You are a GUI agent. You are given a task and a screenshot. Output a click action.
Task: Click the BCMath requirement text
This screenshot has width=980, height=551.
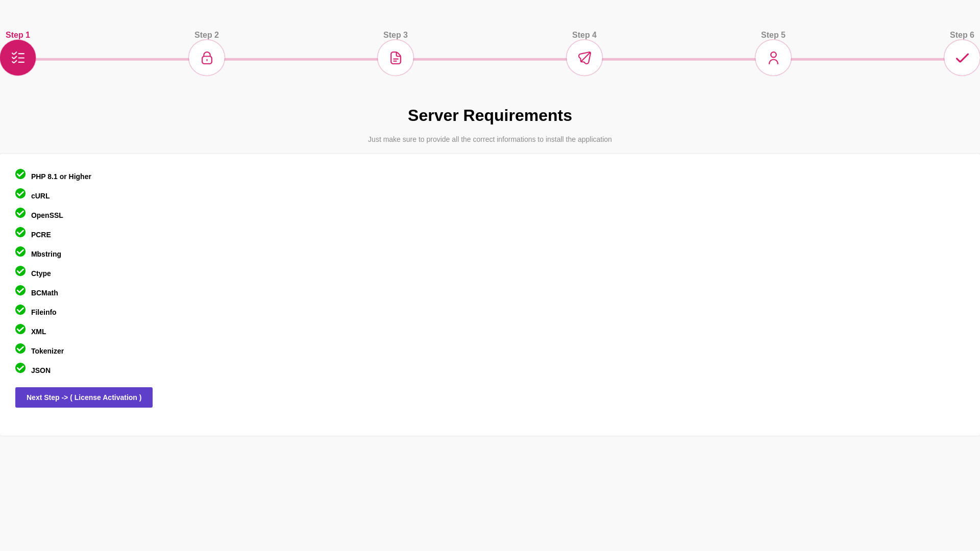pos(44,293)
